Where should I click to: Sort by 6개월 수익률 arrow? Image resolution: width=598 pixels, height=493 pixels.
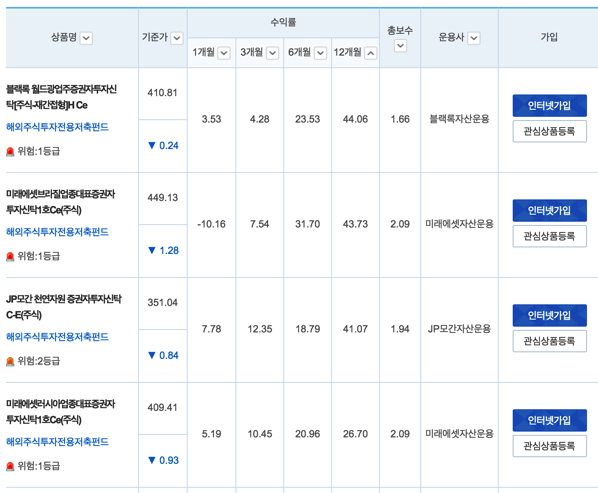(320, 53)
